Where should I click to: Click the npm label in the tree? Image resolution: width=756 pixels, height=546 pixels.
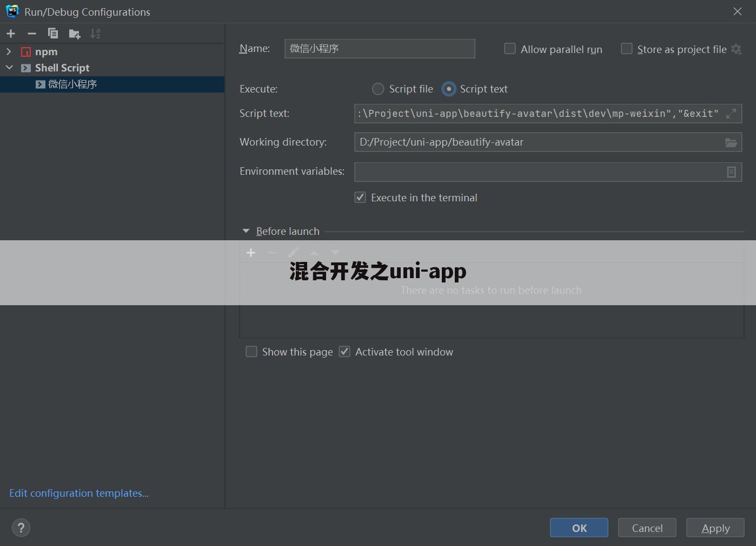click(47, 52)
